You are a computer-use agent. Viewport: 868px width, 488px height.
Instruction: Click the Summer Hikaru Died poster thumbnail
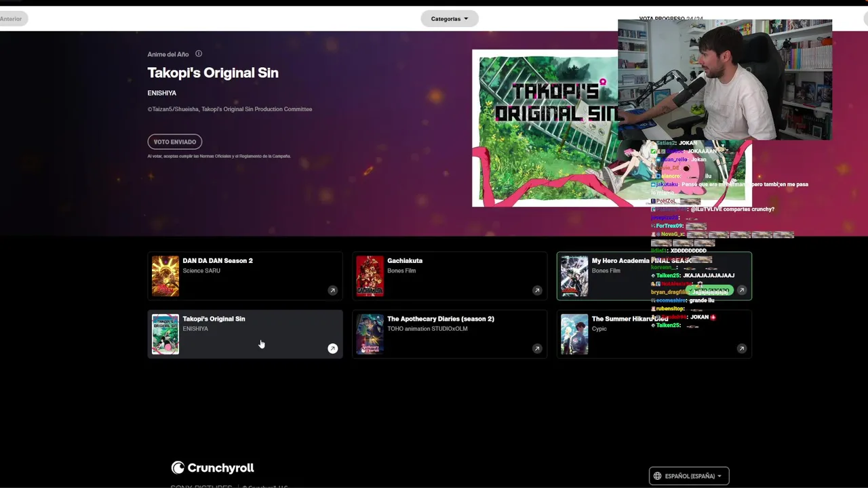pos(574,334)
